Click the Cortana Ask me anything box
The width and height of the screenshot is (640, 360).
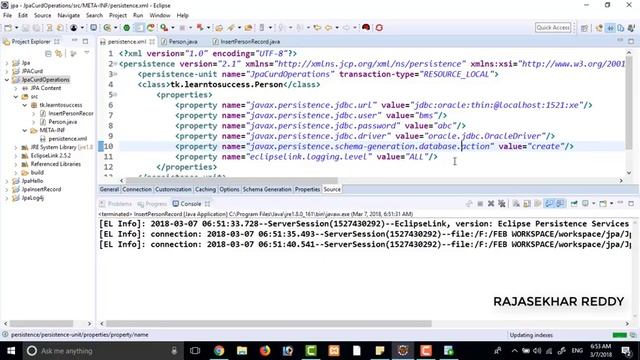tap(100, 351)
